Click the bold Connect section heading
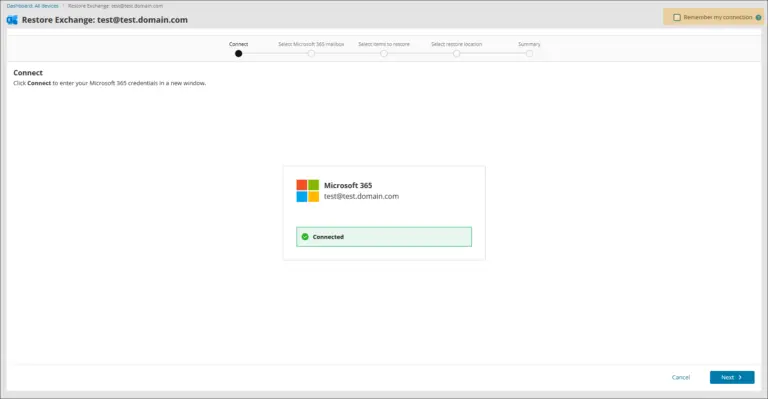This screenshot has width=768, height=399. click(x=28, y=72)
